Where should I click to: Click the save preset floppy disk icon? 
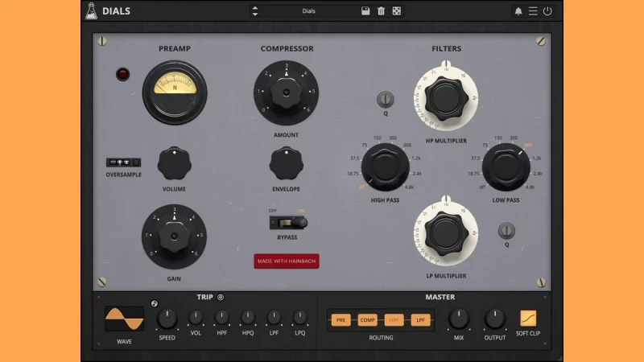(365, 11)
